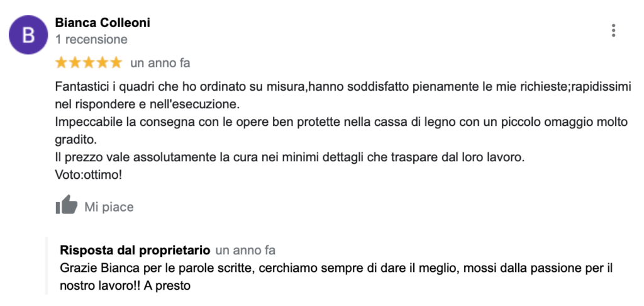Open the purple B profile avatar
Image resolution: width=644 pixels, height=306 pixels.
[x=28, y=35]
